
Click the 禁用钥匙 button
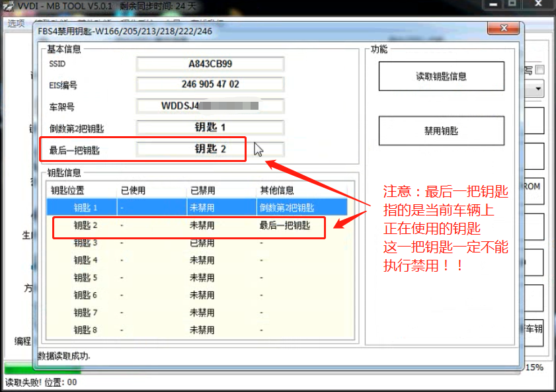[x=442, y=131]
